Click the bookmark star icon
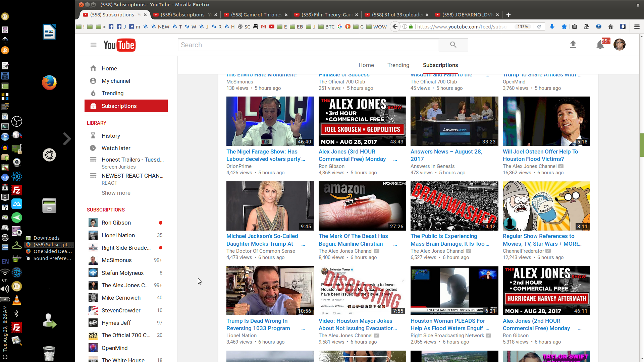 click(564, 26)
